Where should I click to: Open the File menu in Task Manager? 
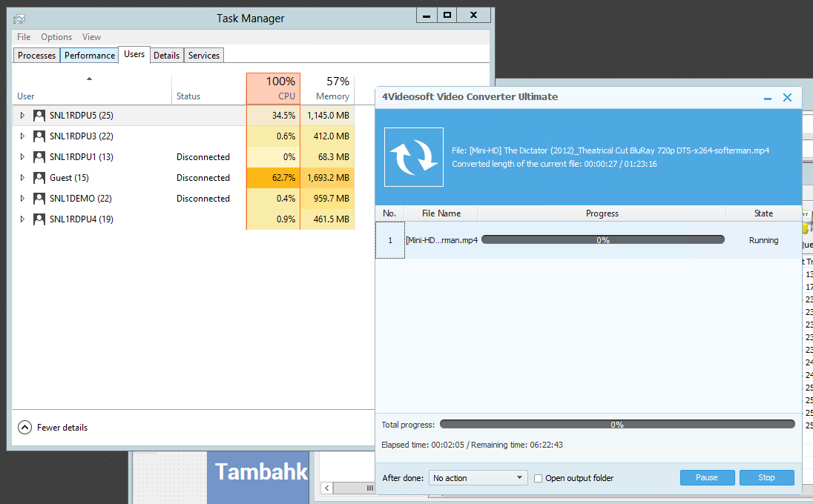24,37
